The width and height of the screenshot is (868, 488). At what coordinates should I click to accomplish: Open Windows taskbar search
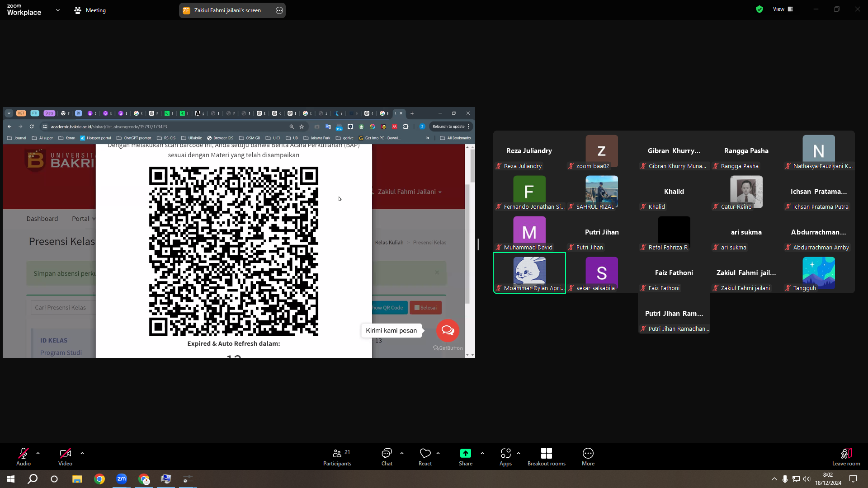click(x=33, y=479)
